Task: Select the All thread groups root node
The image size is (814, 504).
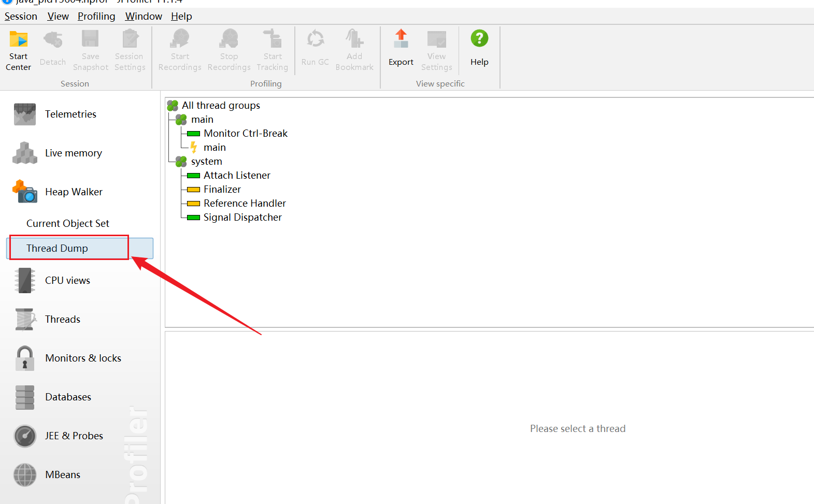Action: coord(221,106)
